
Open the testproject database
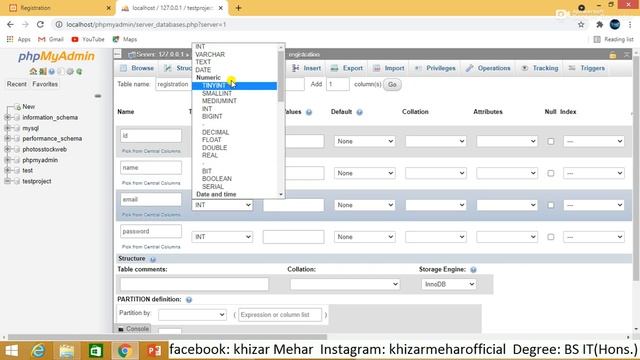tap(37, 181)
